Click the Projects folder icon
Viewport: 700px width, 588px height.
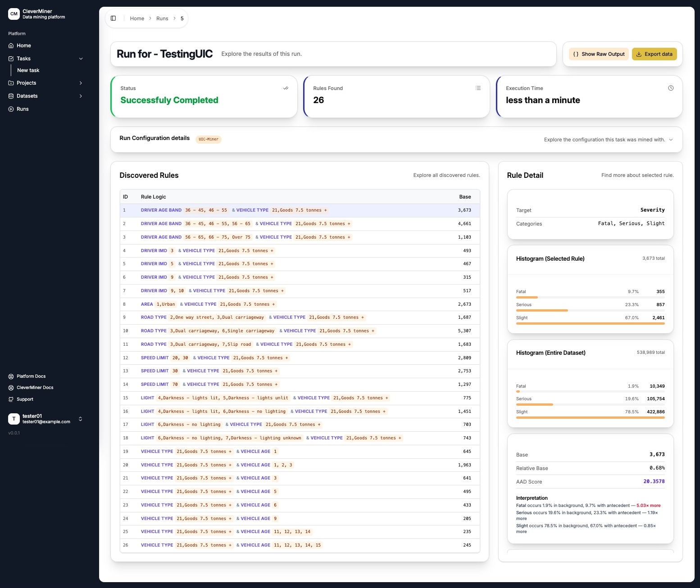point(11,83)
